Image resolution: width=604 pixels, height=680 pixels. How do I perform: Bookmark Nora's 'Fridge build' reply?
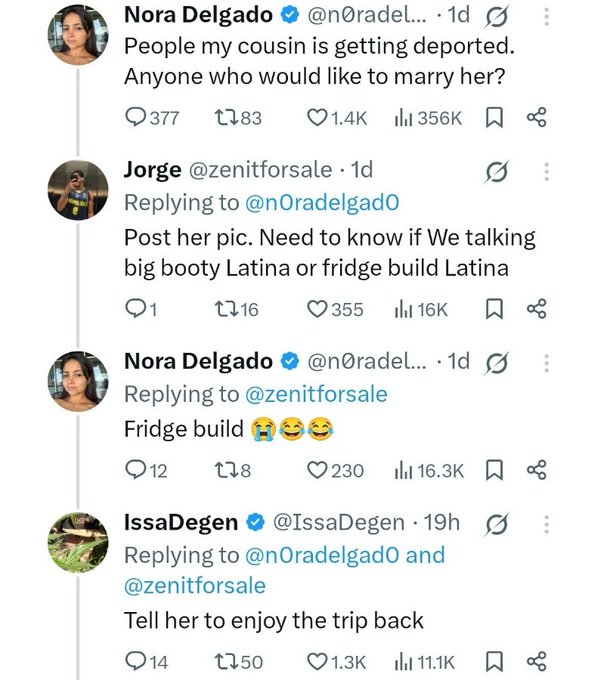(494, 471)
